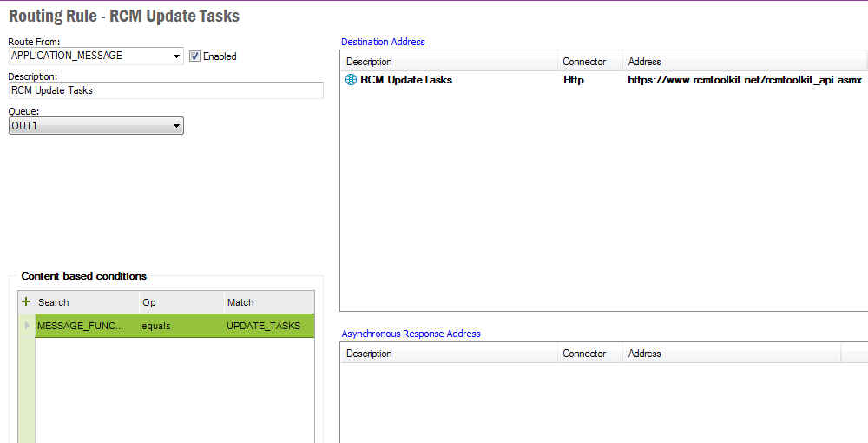Screen dimensions: 868x443
Task: Click the Match column header
Action: click(x=267, y=302)
